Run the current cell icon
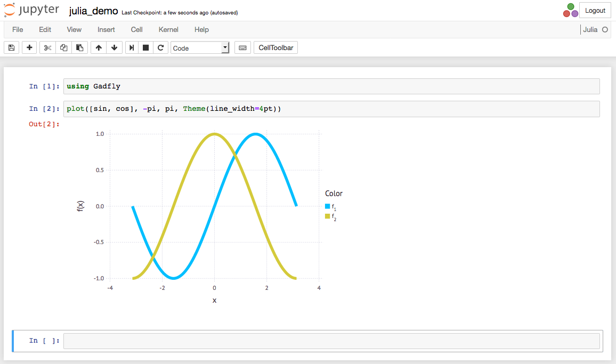 tap(132, 48)
